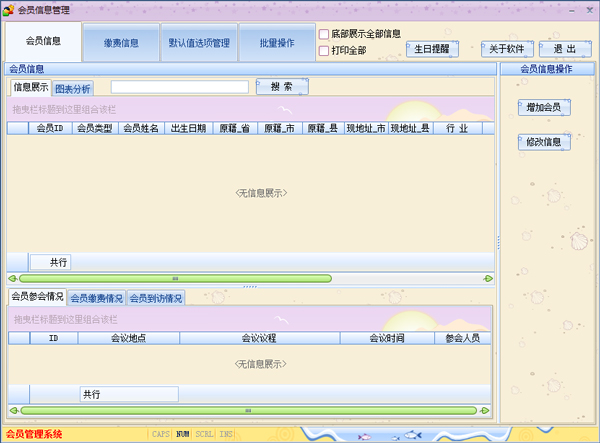Click the 会员信息管理 window app icon
600x443 pixels.
coord(8,10)
